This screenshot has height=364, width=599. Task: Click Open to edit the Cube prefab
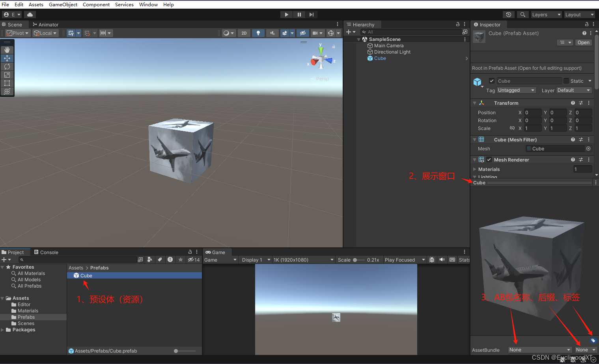click(584, 43)
